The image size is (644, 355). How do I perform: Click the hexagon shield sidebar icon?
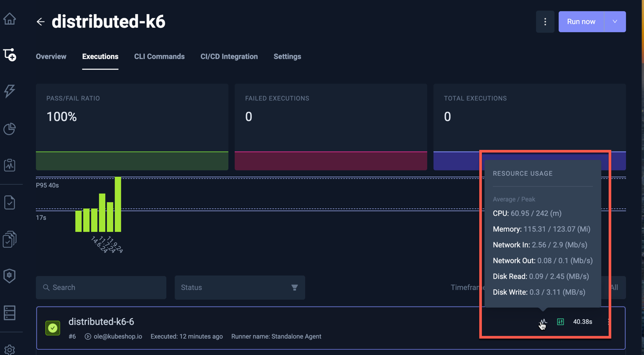coord(9,276)
